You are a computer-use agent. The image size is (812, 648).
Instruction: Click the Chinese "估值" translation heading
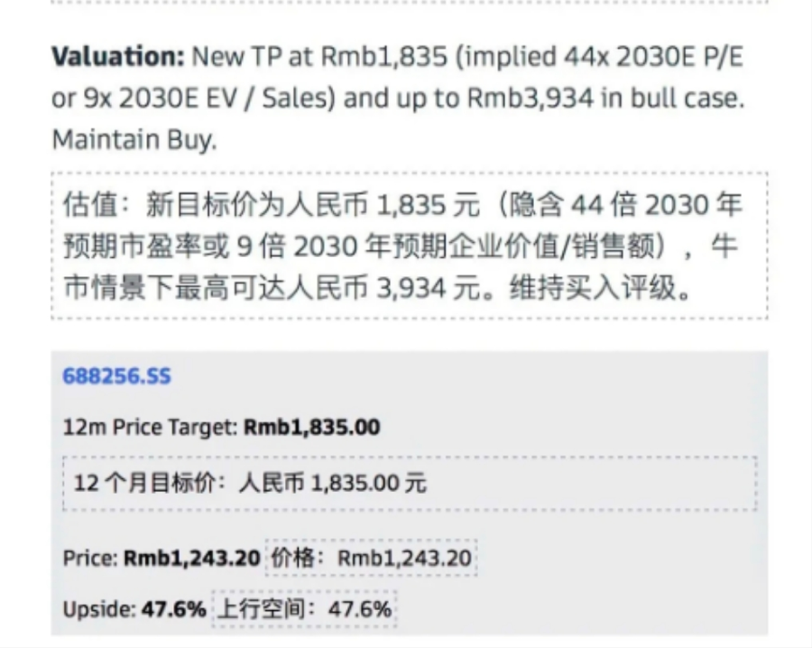click(x=90, y=205)
